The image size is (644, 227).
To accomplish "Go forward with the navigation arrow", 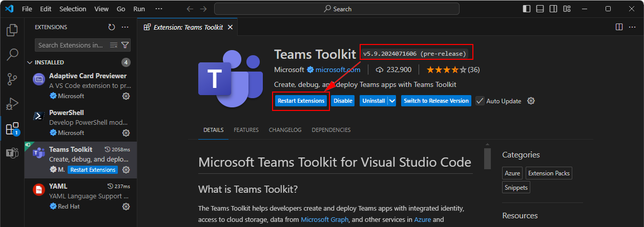I will [x=204, y=9].
